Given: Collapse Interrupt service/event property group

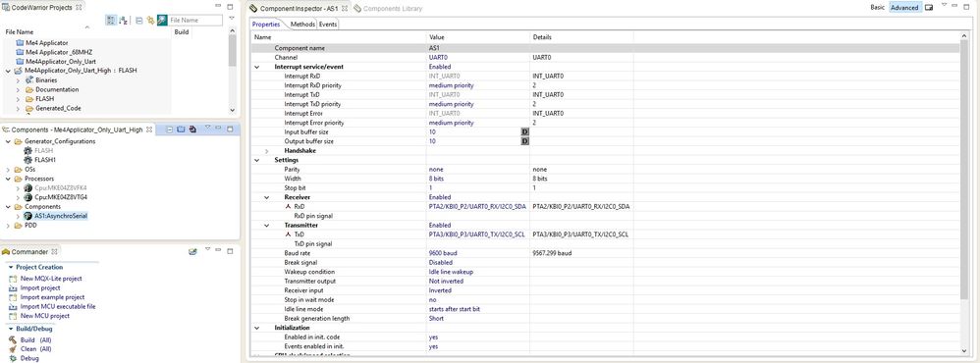Looking at the screenshot, I should point(257,67).
